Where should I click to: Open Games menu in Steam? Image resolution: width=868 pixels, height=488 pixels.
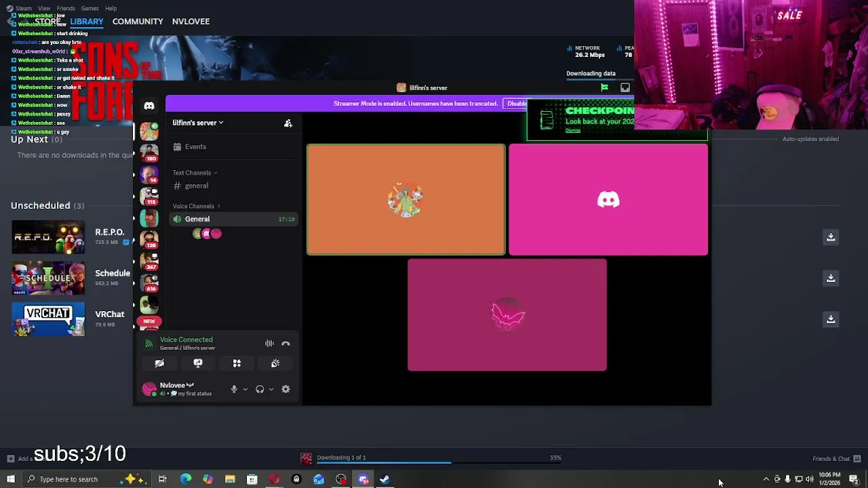90,8
